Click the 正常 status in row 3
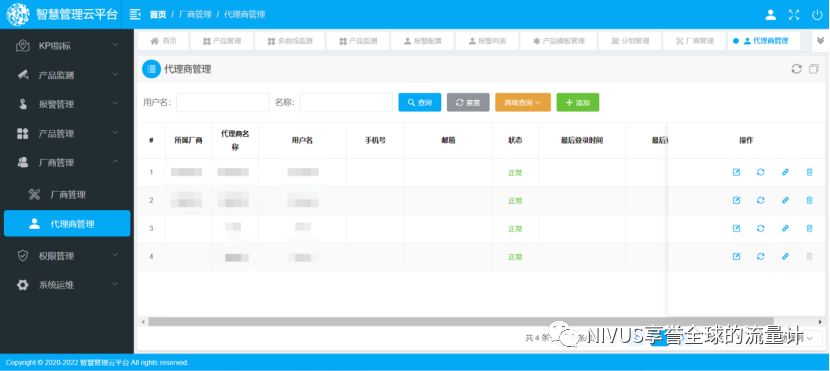Image resolution: width=830 pixels, height=371 pixels. pos(515,229)
